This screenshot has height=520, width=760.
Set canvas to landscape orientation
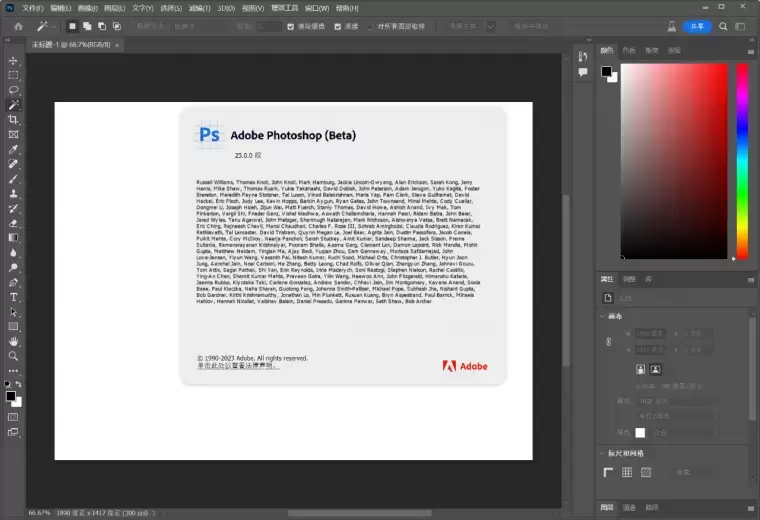pyautogui.click(x=655, y=370)
